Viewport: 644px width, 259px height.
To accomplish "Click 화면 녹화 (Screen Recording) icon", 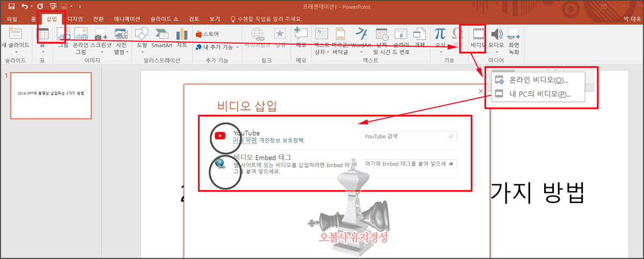I will [x=514, y=34].
